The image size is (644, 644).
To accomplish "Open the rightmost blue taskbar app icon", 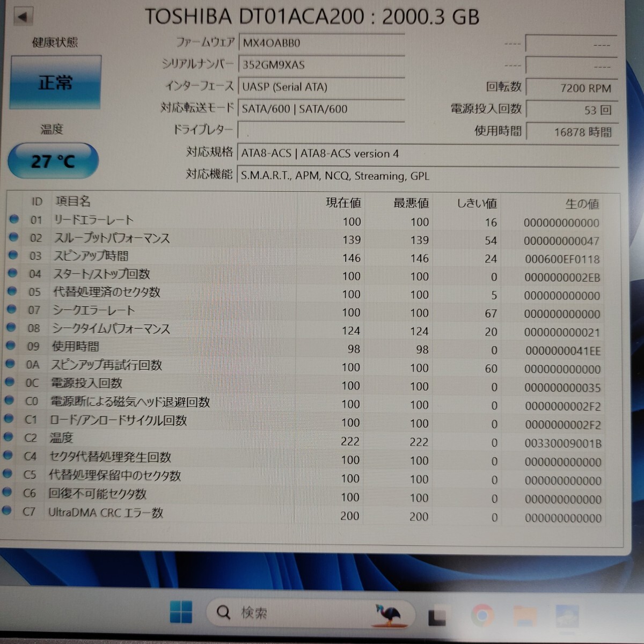I will click(x=567, y=616).
